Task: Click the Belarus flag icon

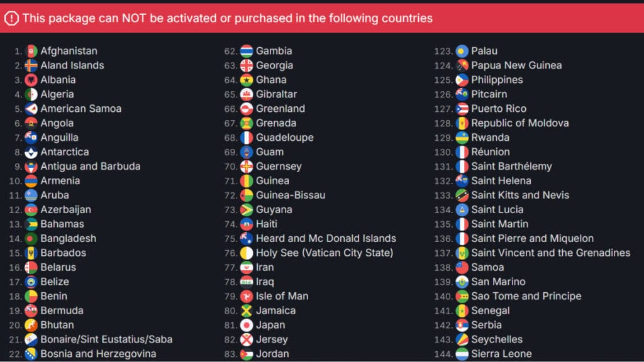Action: pos(31,267)
